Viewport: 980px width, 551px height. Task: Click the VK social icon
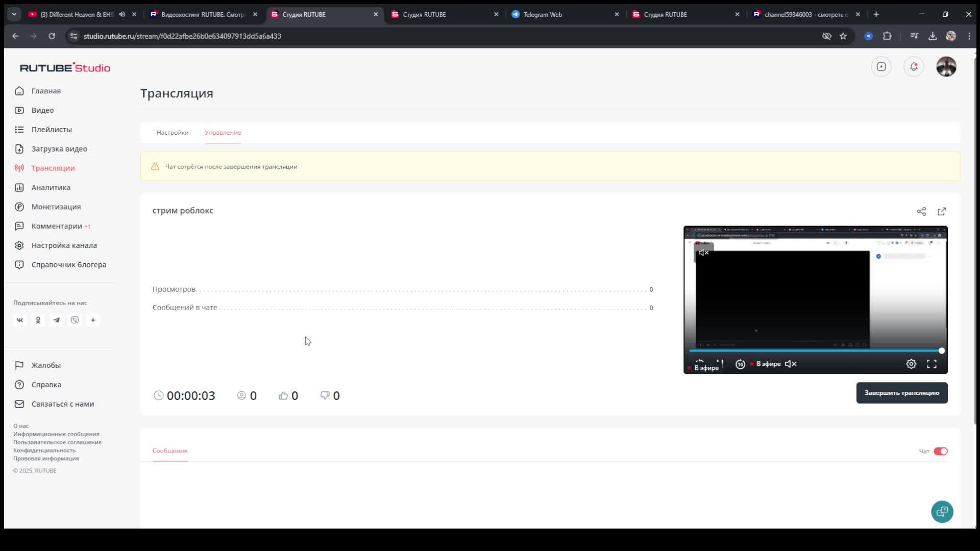[x=20, y=320]
